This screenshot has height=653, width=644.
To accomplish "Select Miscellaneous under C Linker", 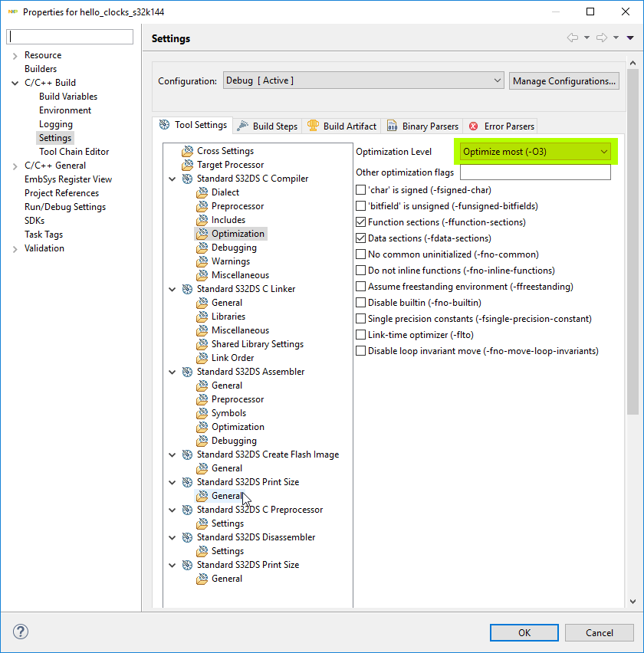I will coord(240,330).
